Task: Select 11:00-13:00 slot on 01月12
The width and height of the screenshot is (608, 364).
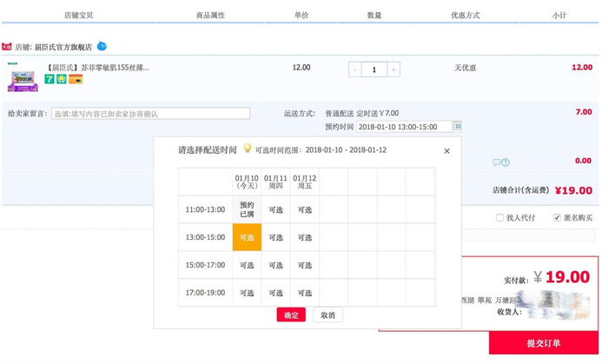Action: (x=305, y=209)
